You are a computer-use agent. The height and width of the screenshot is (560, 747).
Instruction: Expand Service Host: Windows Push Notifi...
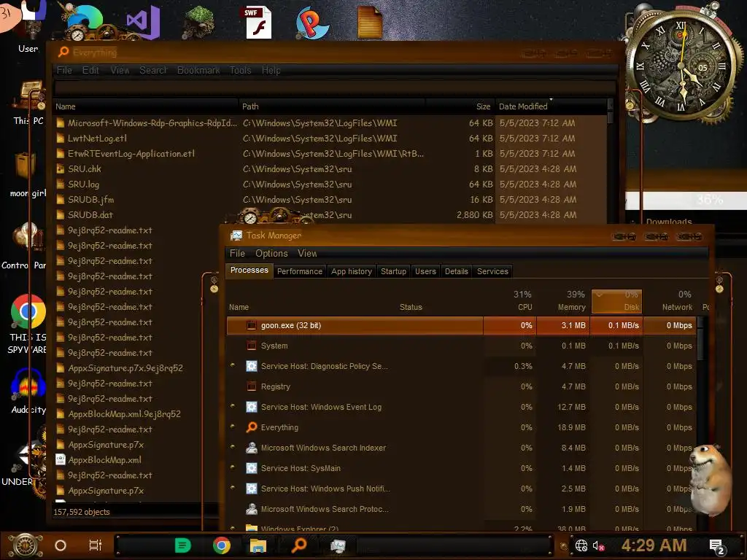pos(233,489)
